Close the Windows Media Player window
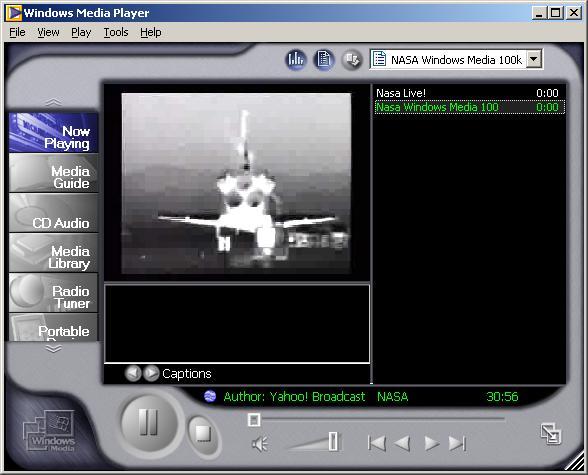Viewport: 588px width, 475px height. click(x=574, y=13)
